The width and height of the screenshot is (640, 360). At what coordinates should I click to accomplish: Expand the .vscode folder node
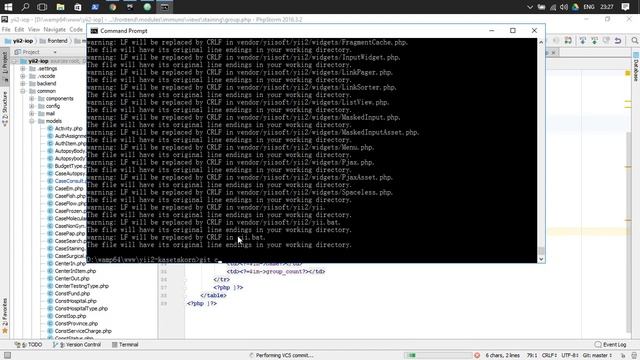23,76
